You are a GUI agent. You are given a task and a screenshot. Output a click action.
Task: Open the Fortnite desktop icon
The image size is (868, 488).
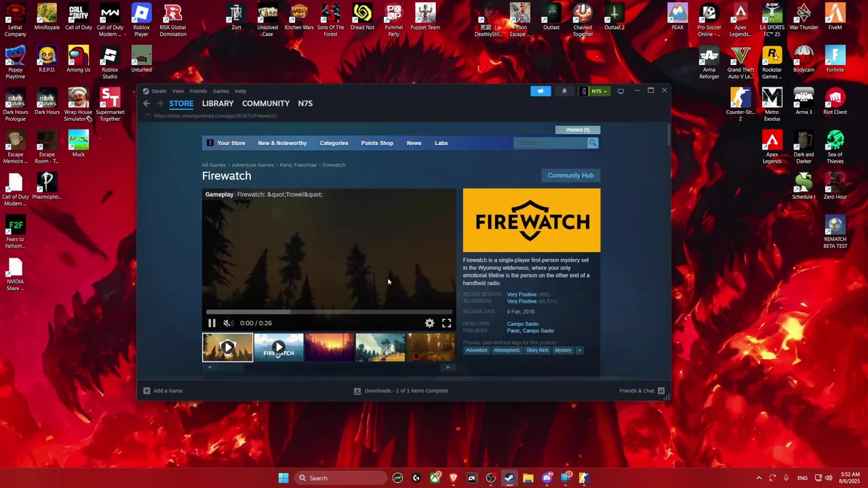coord(835,60)
